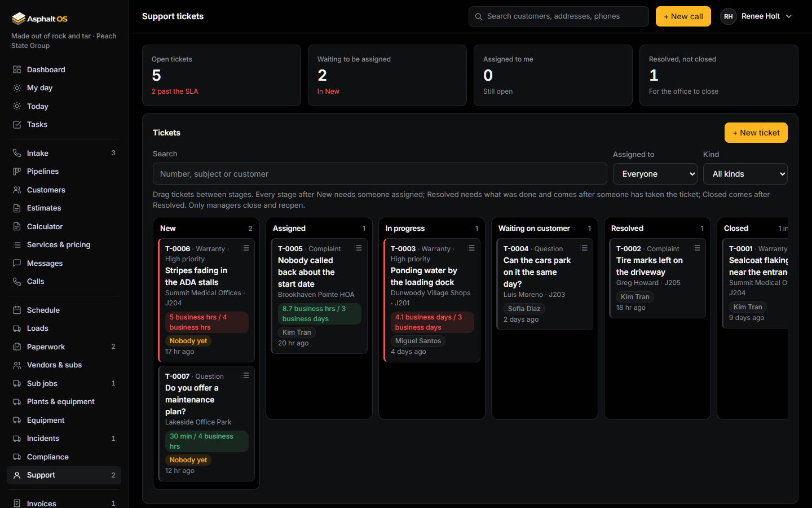Click the Loads truck icon
This screenshot has height=508, width=812.
coord(17,329)
